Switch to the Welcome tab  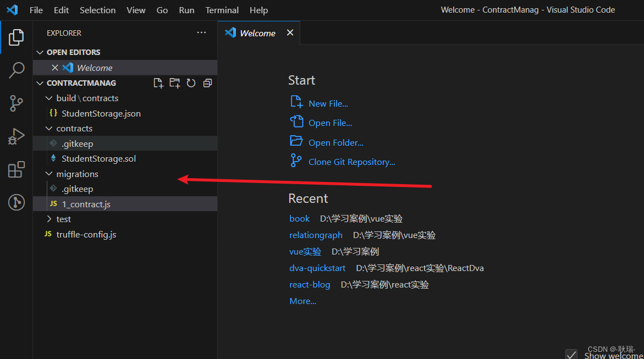click(x=257, y=32)
